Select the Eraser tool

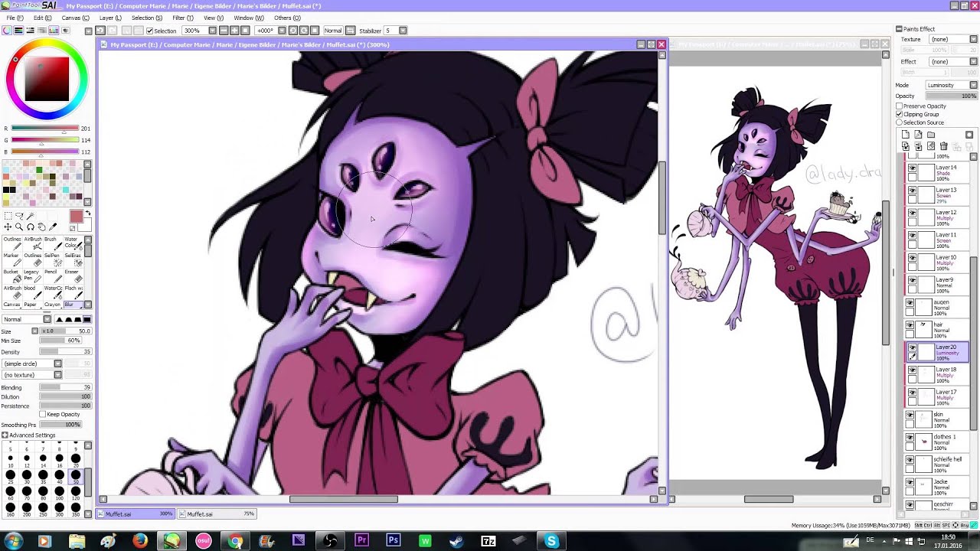coord(73,277)
